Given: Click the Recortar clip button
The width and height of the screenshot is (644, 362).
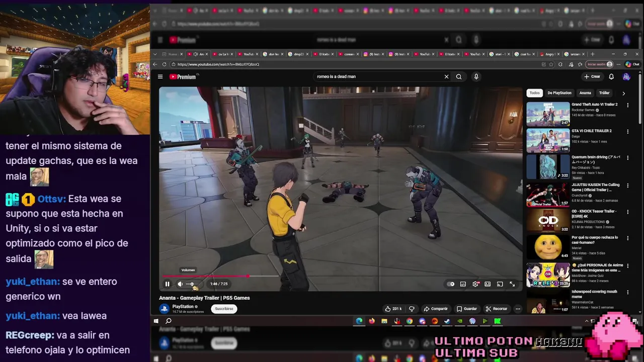Looking at the screenshot, I should (497, 309).
